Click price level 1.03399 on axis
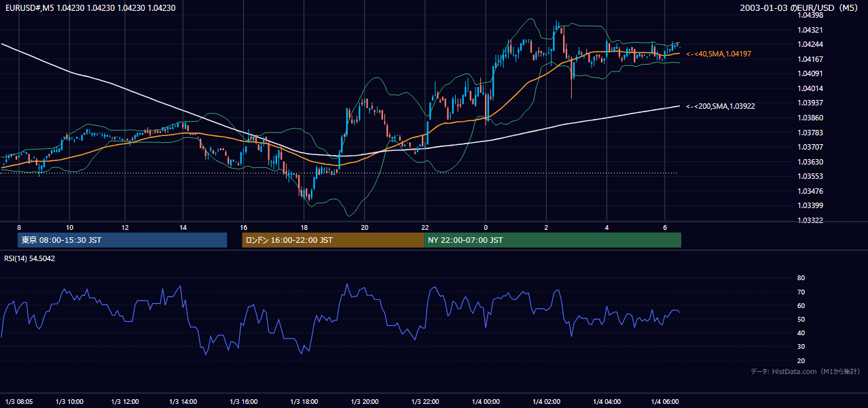Viewport: 868px width, 408px height. [x=810, y=205]
